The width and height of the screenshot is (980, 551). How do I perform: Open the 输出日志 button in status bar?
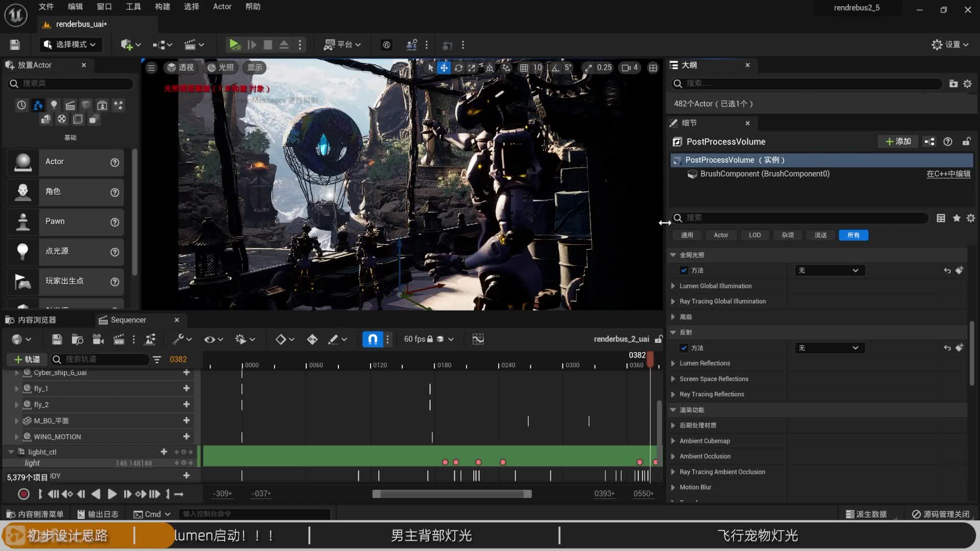97,514
